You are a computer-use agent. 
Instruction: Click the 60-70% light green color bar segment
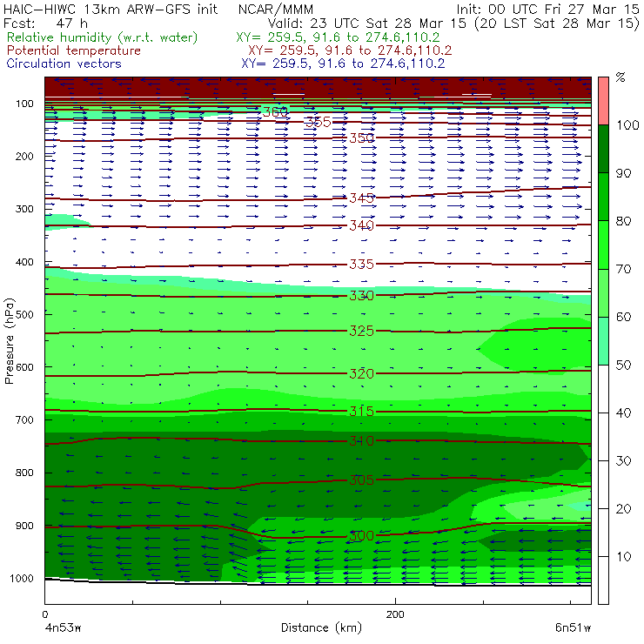pos(603,292)
